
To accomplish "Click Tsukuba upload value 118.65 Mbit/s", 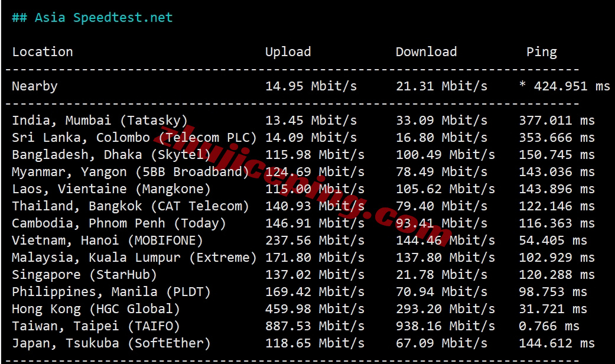I will [315, 343].
